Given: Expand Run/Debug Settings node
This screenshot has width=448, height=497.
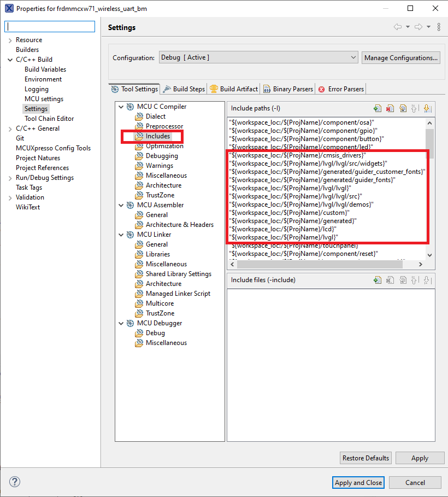Looking at the screenshot, I should coord(10,178).
